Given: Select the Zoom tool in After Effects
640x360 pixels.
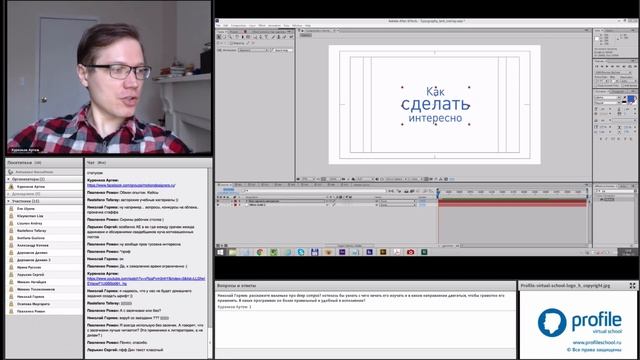Looking at the screenshot, I should (230, 37).
